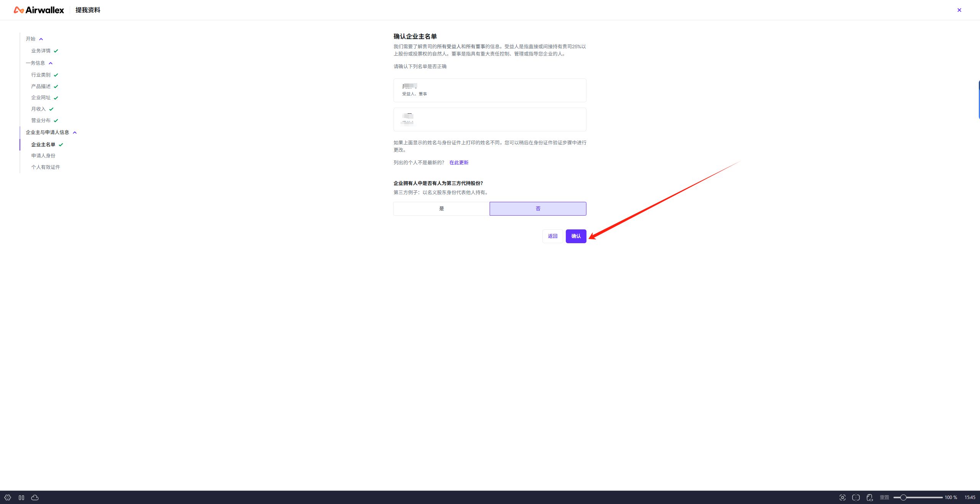
Task: Click green checkmark beside 企业主名单
Action: (61, 145)
